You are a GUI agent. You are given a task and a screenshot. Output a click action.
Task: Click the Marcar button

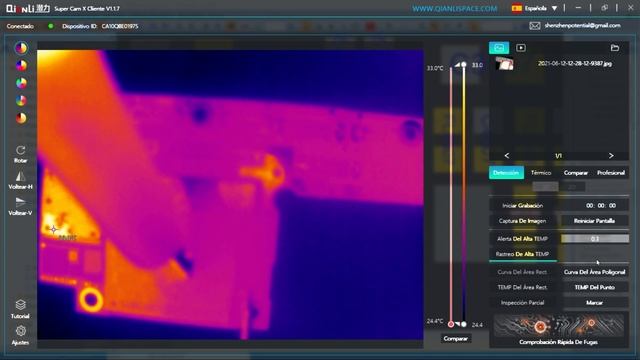pyautogui.click(x=594, y=303)
